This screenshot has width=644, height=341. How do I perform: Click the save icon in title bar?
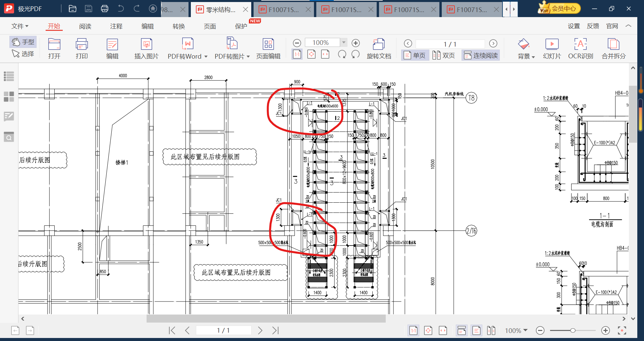89,9
